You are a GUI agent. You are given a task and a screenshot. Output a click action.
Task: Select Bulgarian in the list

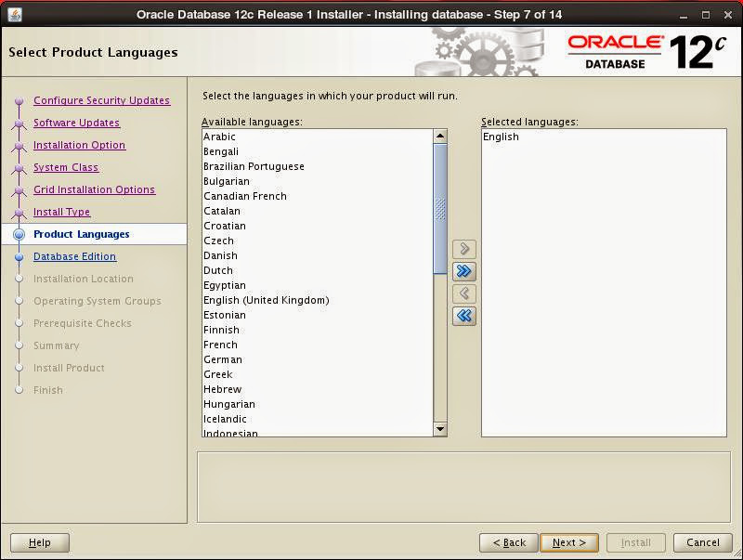click(x=318, y=181)
